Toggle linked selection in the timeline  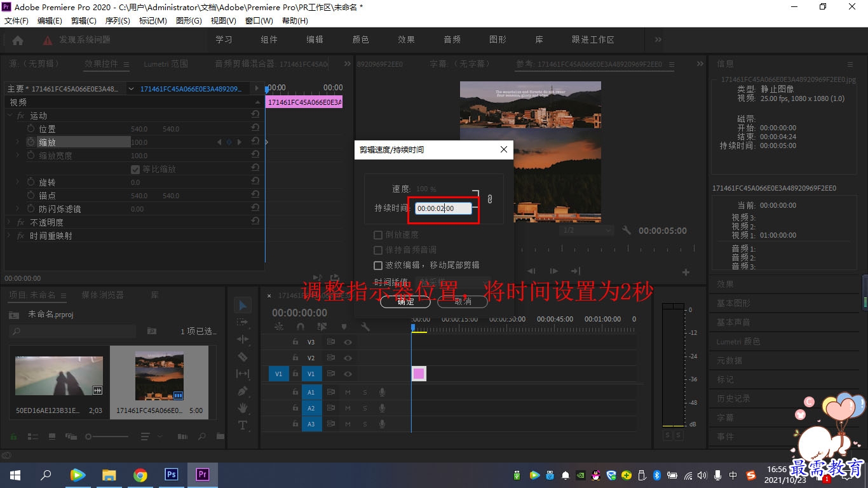[x=322, y=327]
